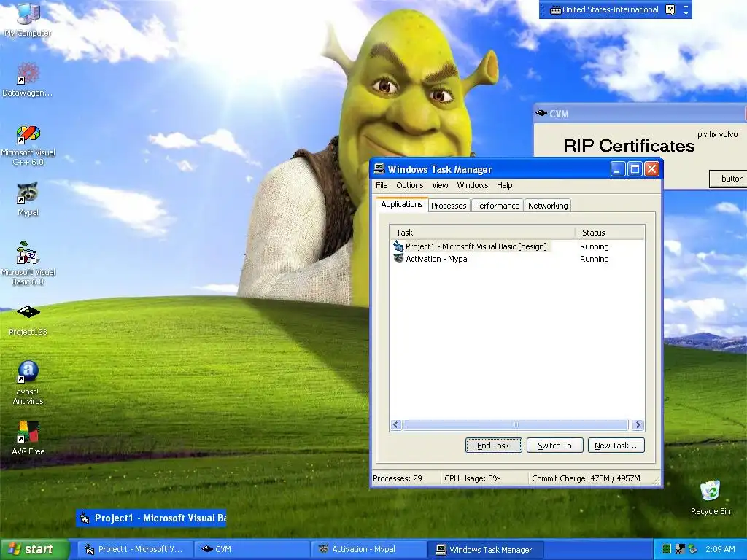This screenshot has width=747, height=560.
Task: Click the End Task button
Action: click(494, 446)
